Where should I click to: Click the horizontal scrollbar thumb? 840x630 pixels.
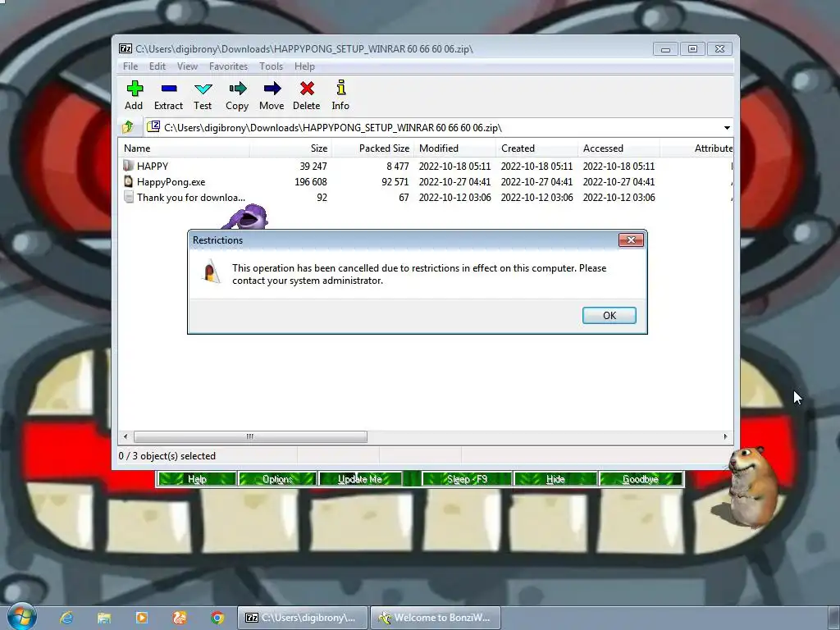pos(250,436)
